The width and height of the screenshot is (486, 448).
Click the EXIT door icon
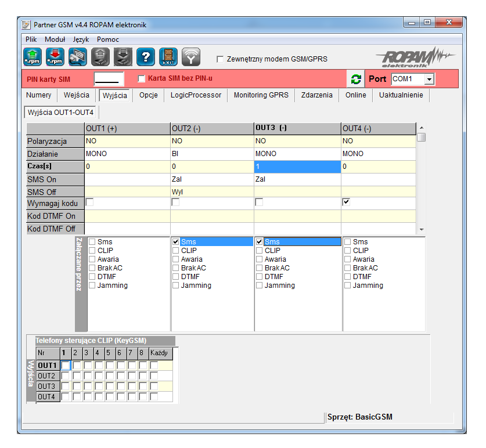(x=168, y=57)
